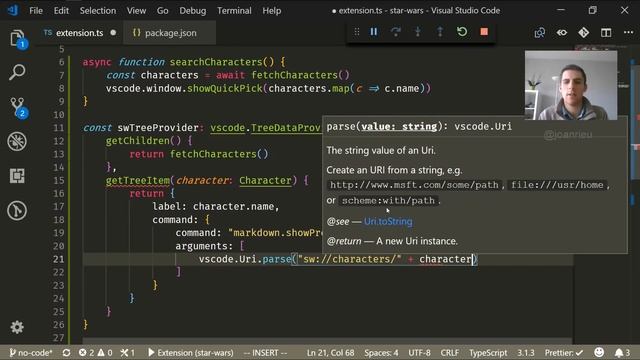This screenshot has width=640, height=360.
Task: Open the errors and warnings count
Action: tap(96, 353)
